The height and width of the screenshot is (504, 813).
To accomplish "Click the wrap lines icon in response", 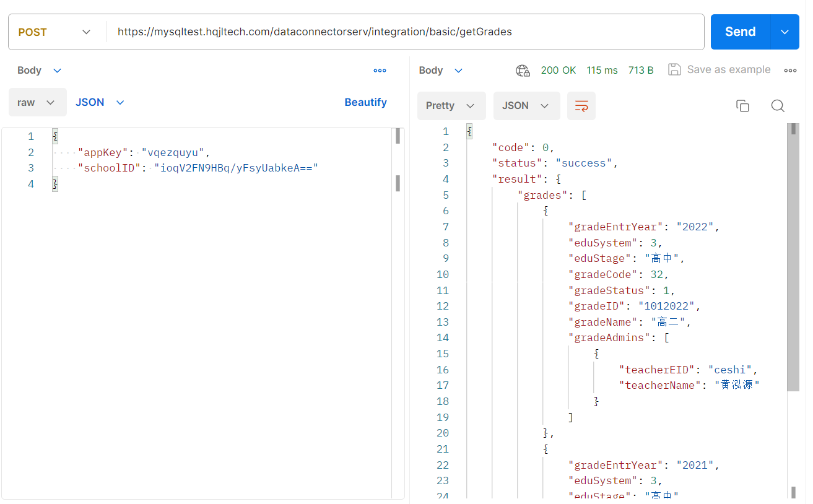I will pyautogui.click(x=581, y=106).
